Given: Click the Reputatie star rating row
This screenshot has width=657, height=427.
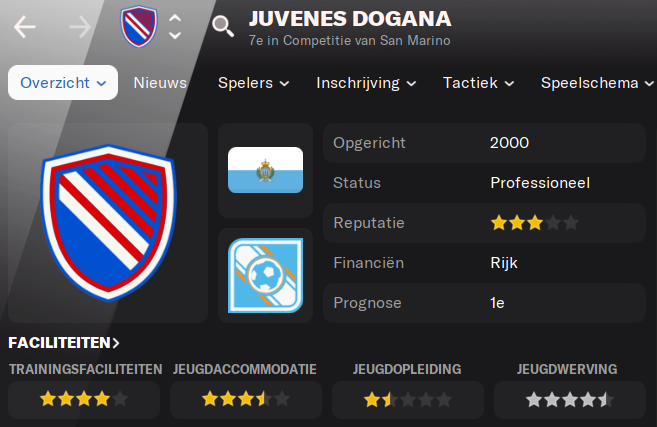Looking at the screenshot, I should [x=484, y=223].
